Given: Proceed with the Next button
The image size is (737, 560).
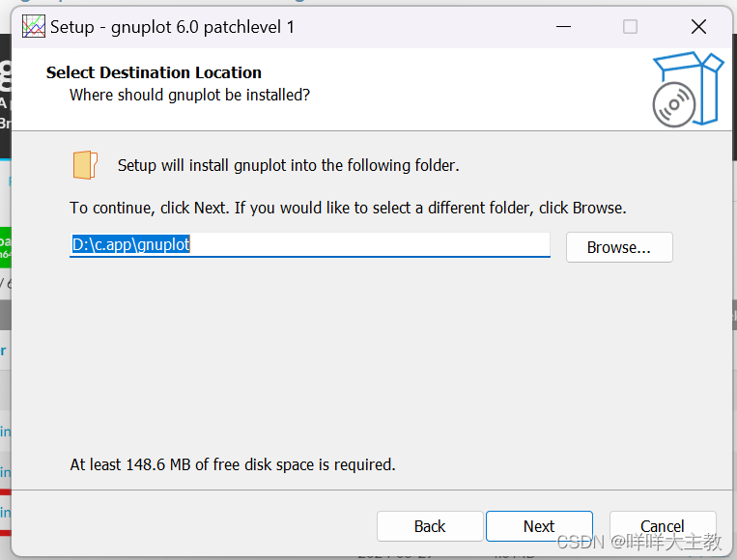Looking at the screenshot, I should coord(539,526).
